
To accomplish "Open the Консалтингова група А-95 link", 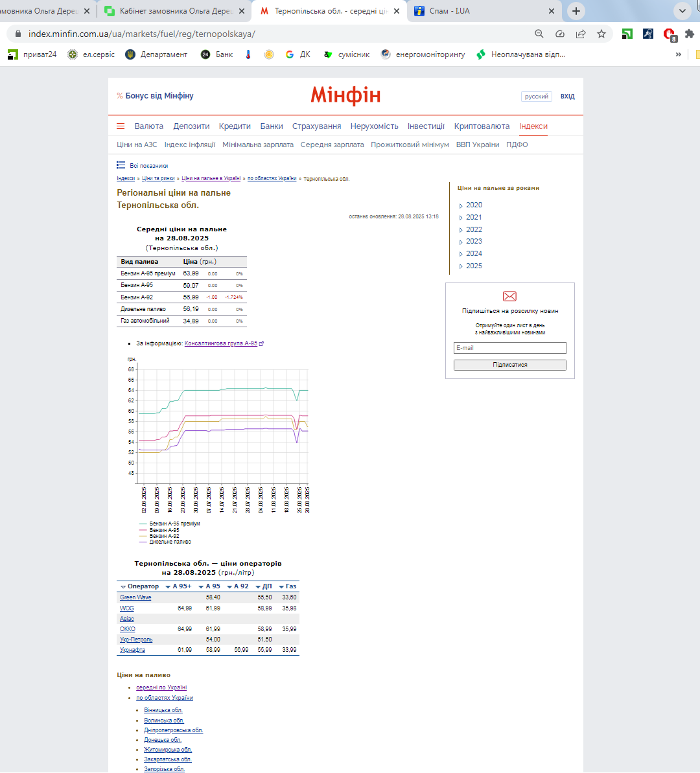I will (220, 343).
